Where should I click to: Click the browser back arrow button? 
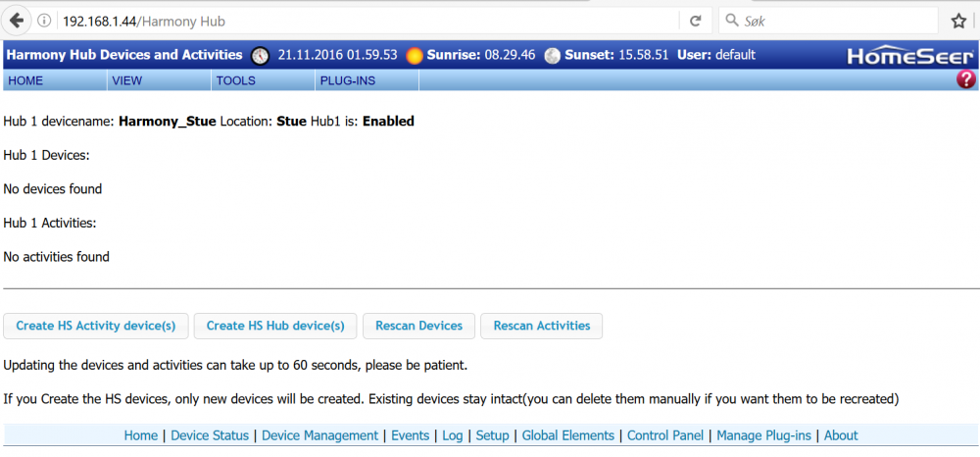coord(17,22)
